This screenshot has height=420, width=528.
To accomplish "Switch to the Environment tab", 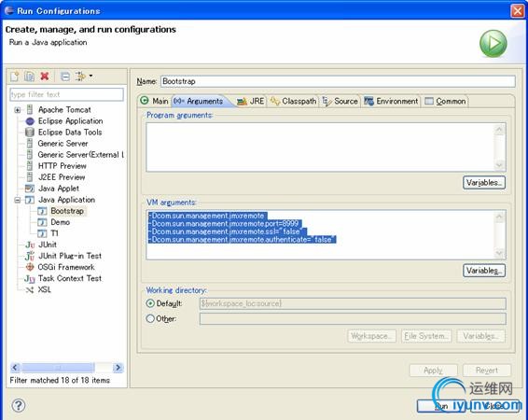I will click(x=391, y=101).
